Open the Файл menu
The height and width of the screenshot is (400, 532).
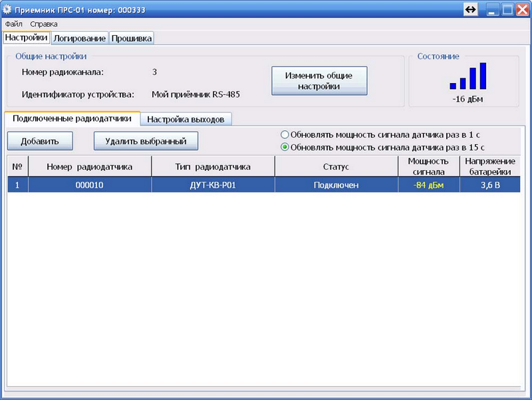click(13, 24)
